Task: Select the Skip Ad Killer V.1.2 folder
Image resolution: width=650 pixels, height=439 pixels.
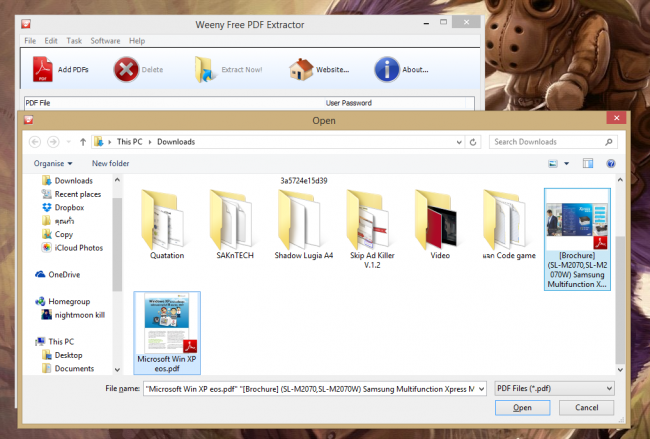Action: (x=372, y=229)
